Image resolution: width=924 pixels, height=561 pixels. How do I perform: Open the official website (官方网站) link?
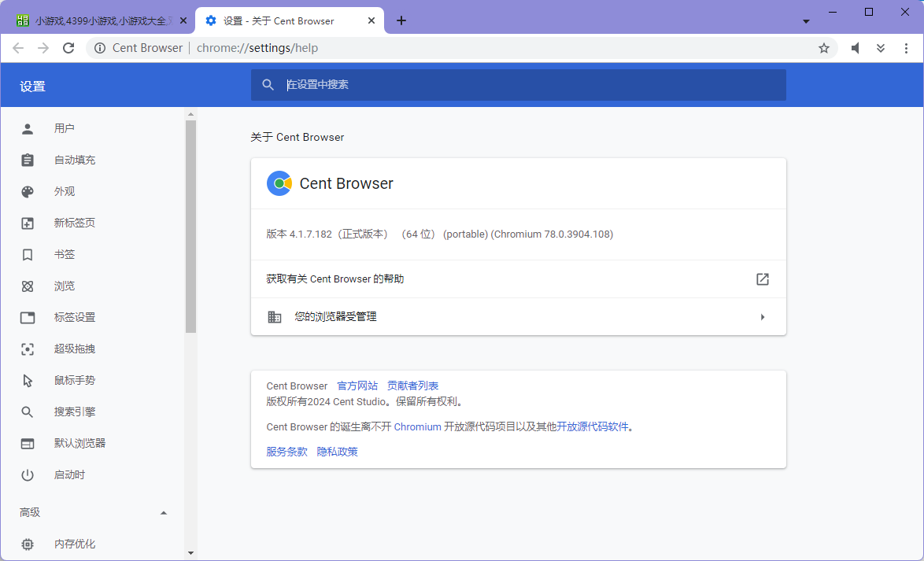pyautogui.click(x=357, y=386)
